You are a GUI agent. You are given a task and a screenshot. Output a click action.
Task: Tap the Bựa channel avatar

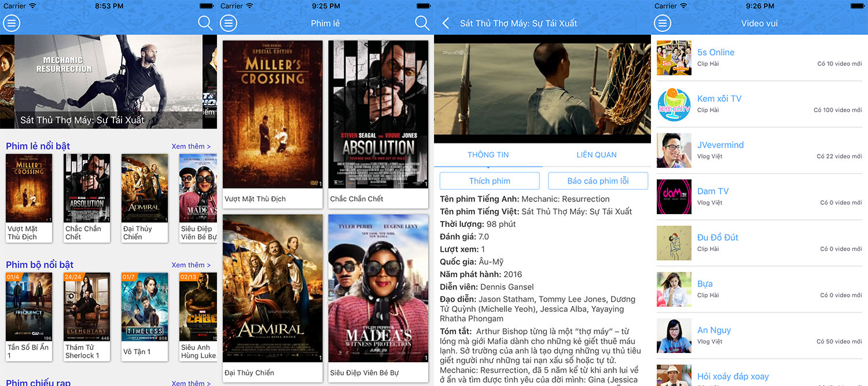click(674, 289)
